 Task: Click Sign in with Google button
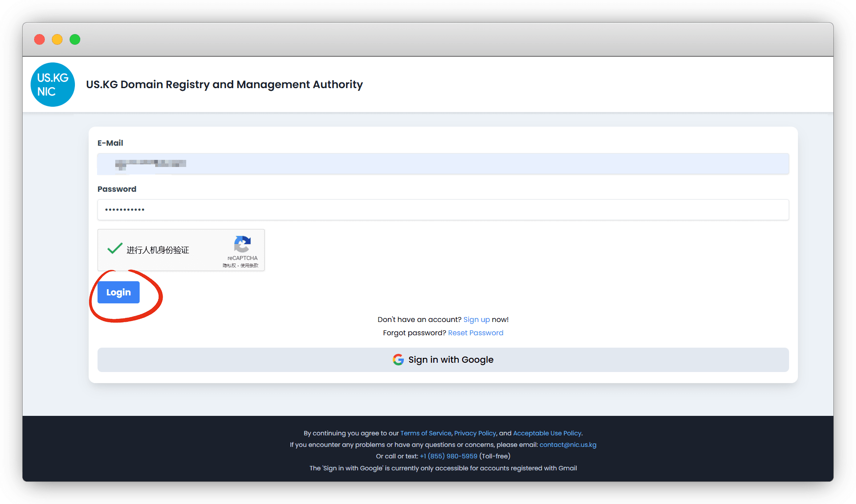coord(443,360)
